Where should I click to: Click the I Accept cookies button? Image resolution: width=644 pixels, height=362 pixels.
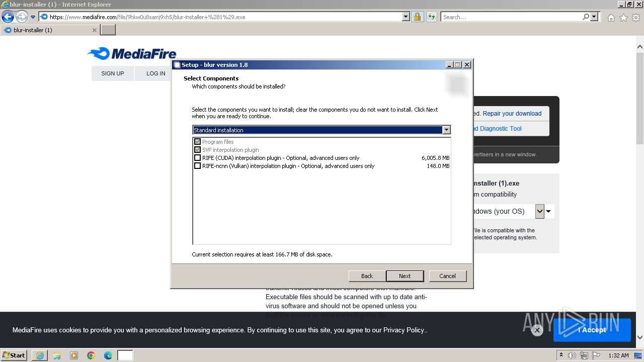(592, 330)
